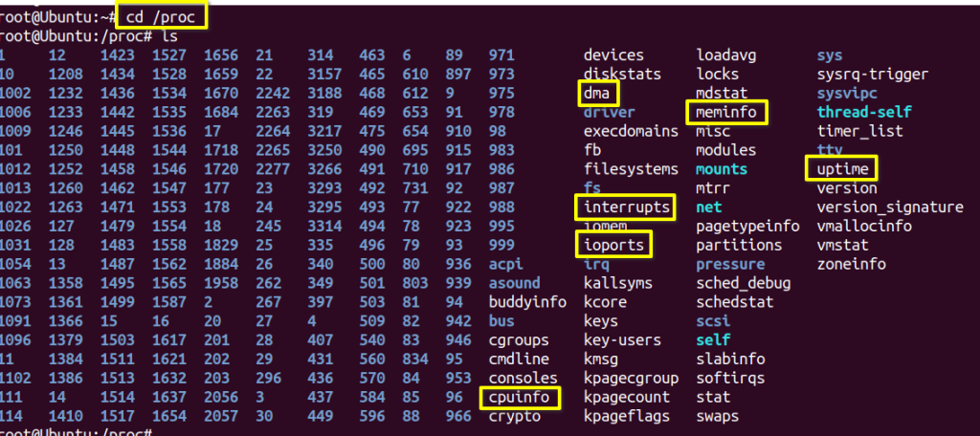The image size is (980, 436).
Task: Click the version_signature file name
Action: tap(889, 207)
